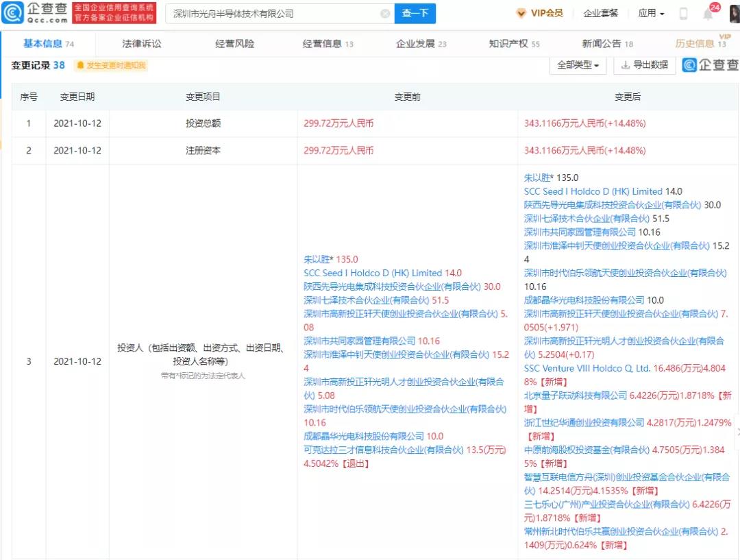Click the 变更日期 column header
740x560 pixels.
coord(77,97)
